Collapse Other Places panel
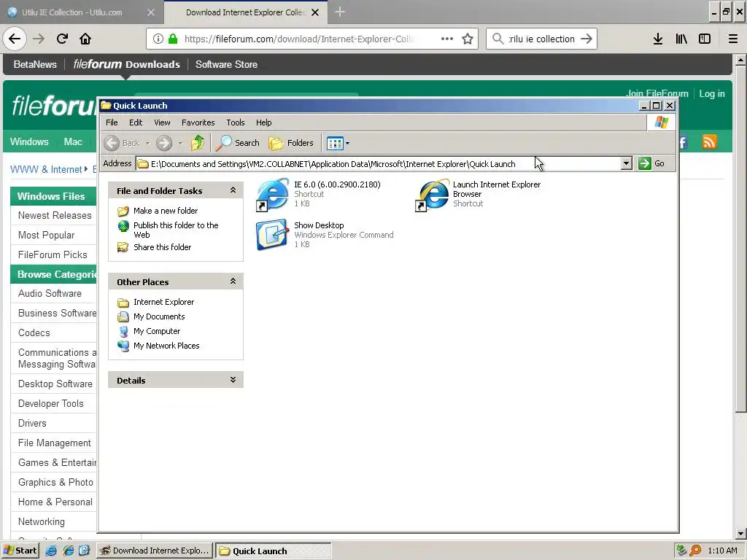 click(x=233, y=281)
